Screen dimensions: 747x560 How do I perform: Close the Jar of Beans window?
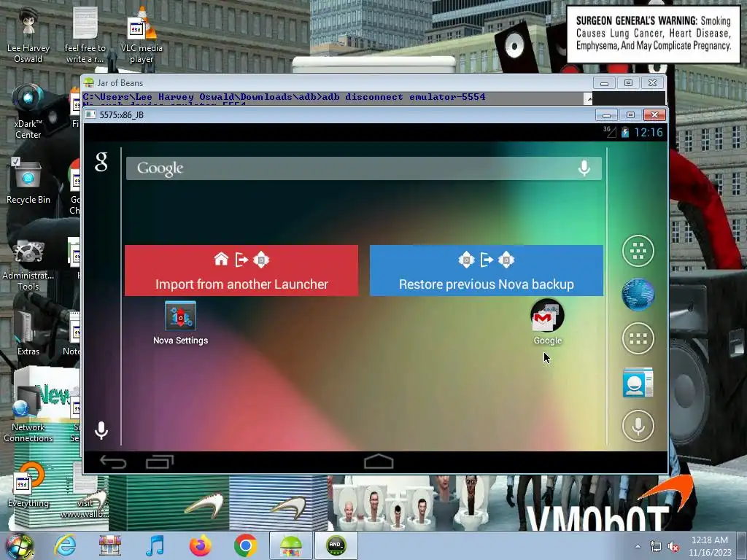point(653,83)
